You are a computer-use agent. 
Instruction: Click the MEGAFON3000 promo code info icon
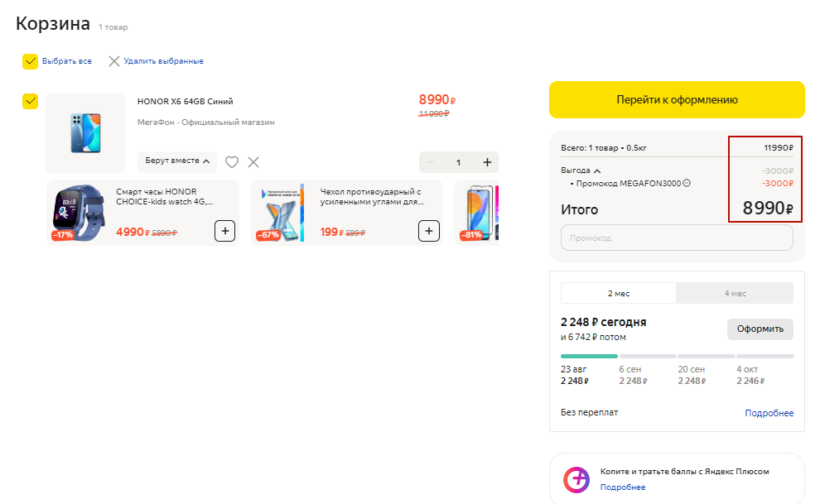[687, 183]
